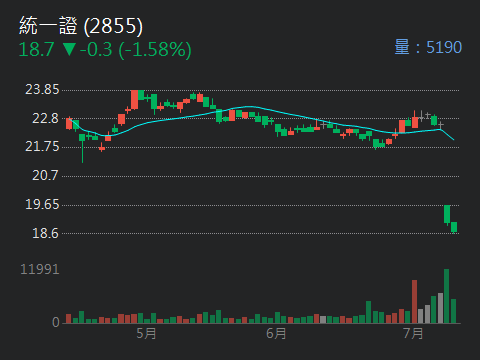Click the 20.7 price axis label
480x360 pixels.
(x=45, y=175)
